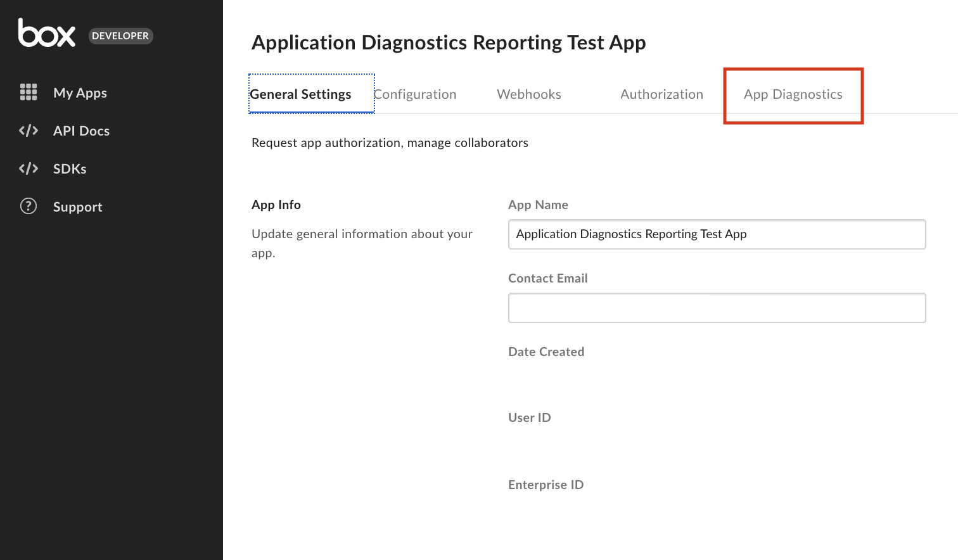Click the DEVELOPER badge beside the logo
This screenshot has height=560, width=958.
tap(120, 36)
